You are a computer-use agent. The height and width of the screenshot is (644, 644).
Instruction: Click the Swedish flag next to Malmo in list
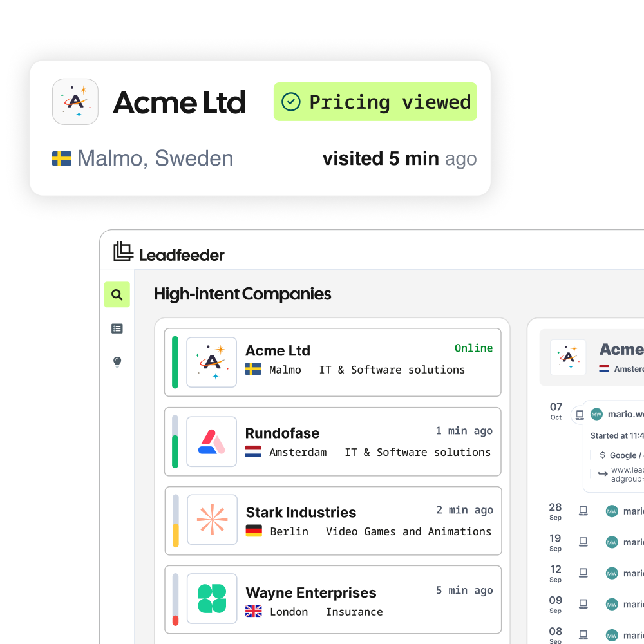[x=253, y=369]
